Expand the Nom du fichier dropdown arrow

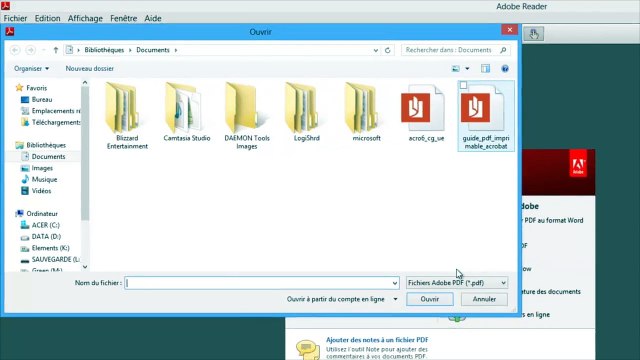pos(395,283)
